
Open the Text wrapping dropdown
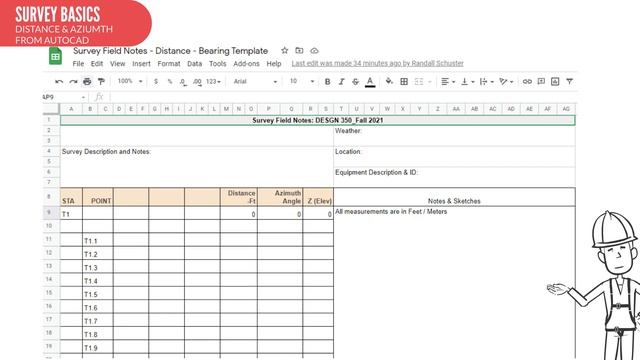pyautogui.click(x=487, y=82)
